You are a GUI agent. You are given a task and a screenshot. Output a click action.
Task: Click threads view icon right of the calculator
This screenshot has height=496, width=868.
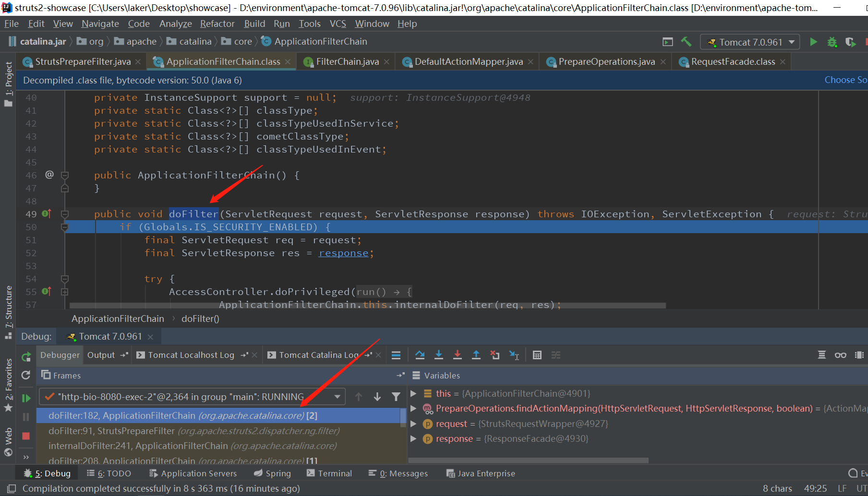[x=556, y=355]
